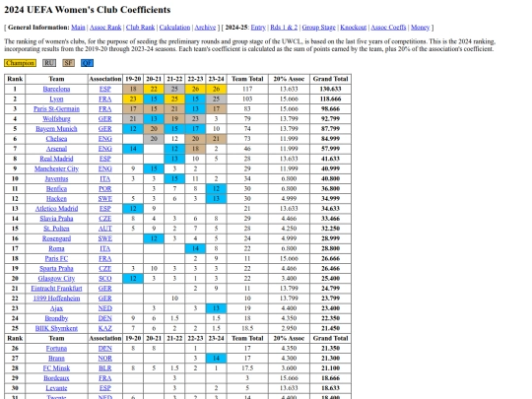Open the Ajax team link

pos(56,308)
